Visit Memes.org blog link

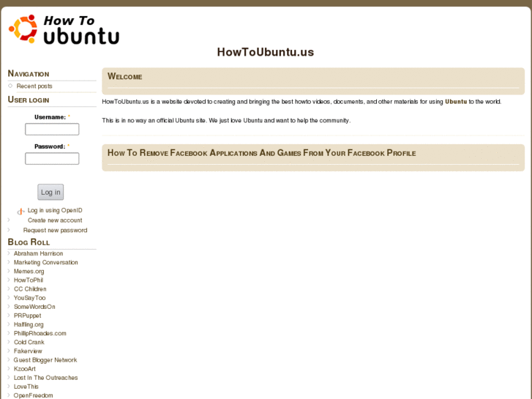(x=29, y=271)
